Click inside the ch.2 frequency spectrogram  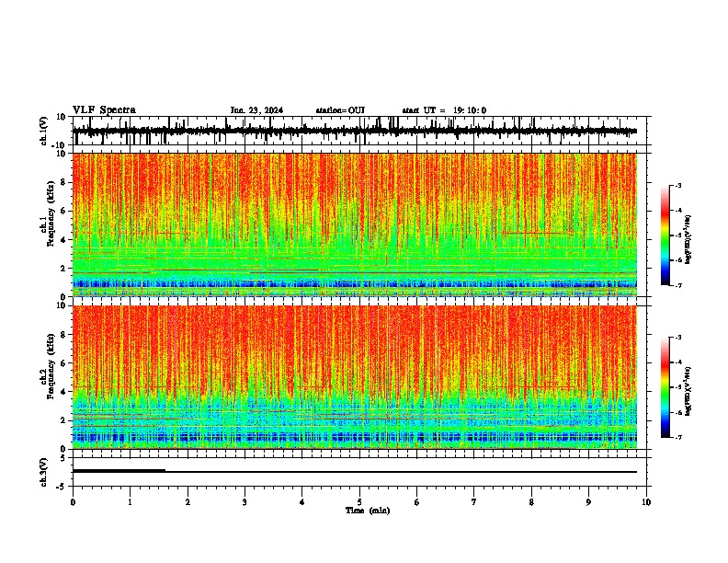tap(355, 377)
